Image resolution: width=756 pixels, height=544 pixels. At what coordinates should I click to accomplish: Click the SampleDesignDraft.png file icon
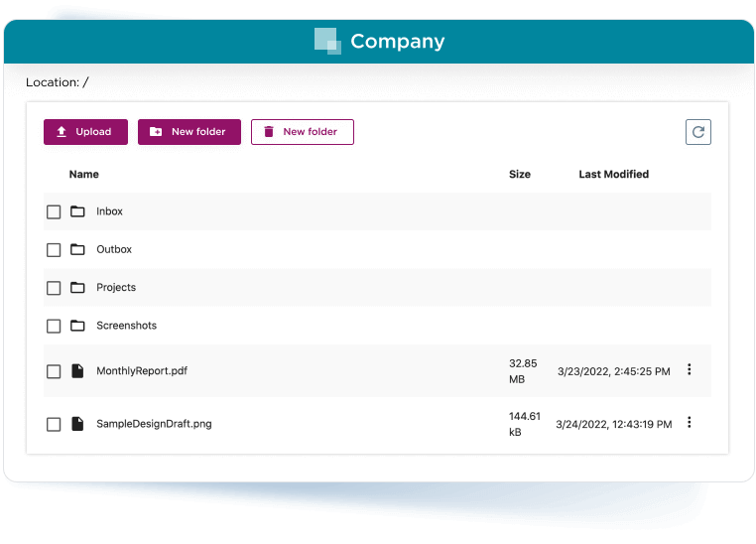point(77,424)
